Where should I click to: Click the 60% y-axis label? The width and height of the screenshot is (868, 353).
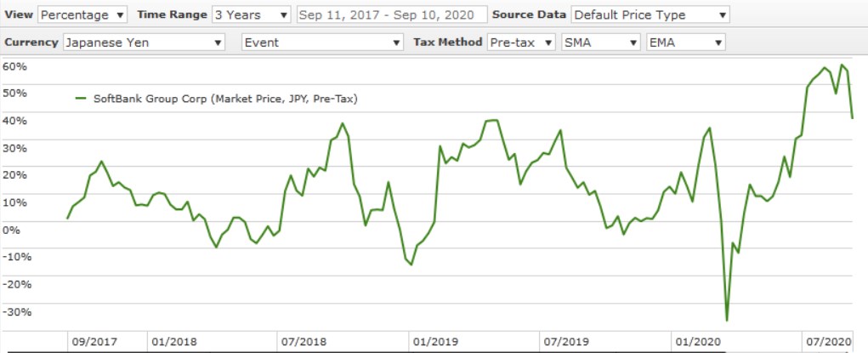pos(15,66)
